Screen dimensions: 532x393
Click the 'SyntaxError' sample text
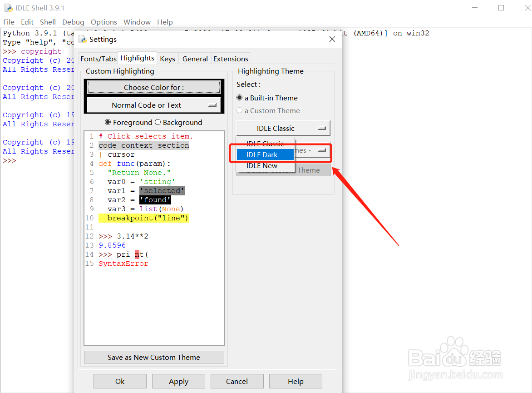123,264
